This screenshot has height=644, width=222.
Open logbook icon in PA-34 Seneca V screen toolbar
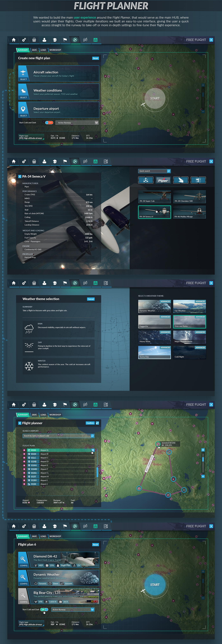tap(106, 161)
